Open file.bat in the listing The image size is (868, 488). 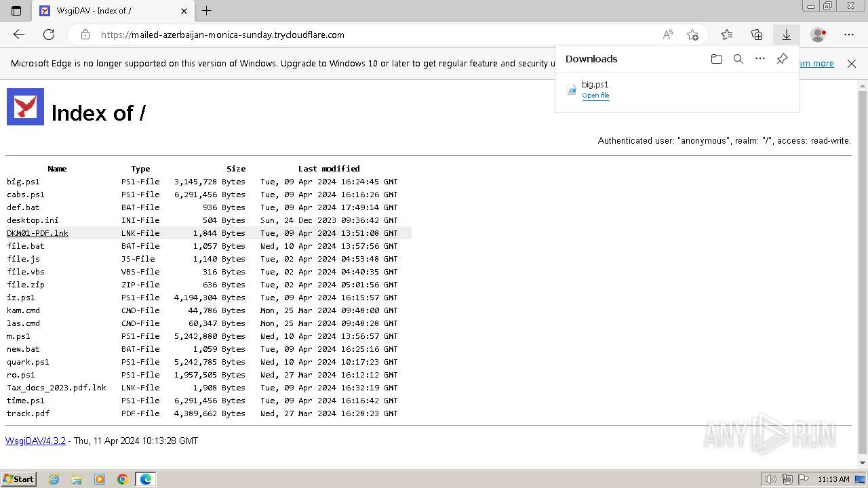(x=26, y=246)
